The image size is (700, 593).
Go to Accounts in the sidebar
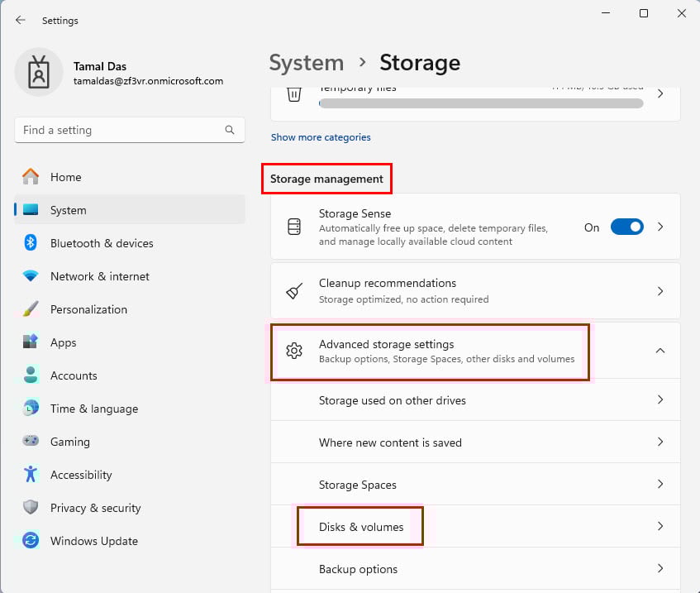(x=74, y=375)
